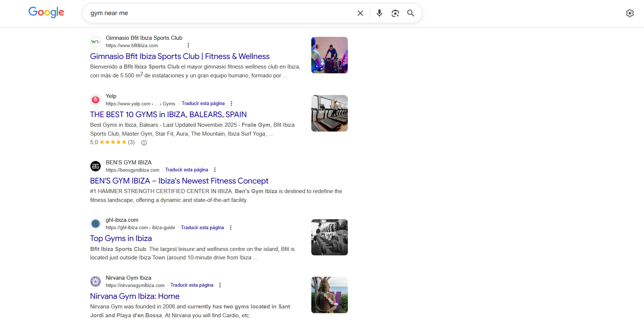The image size is (644, 325).
Task: Click the info icon next to Yelp rating
Action: click(x=144, y=143)
